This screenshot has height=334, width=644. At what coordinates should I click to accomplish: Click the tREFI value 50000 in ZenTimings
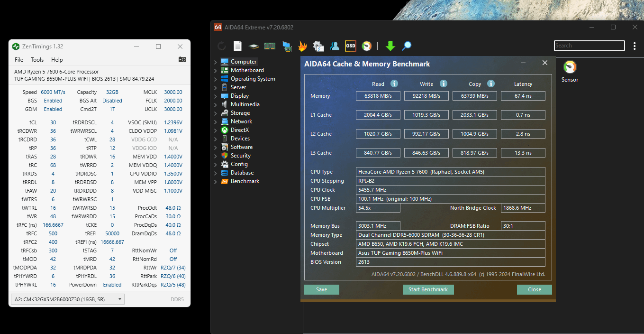(112, 233)
